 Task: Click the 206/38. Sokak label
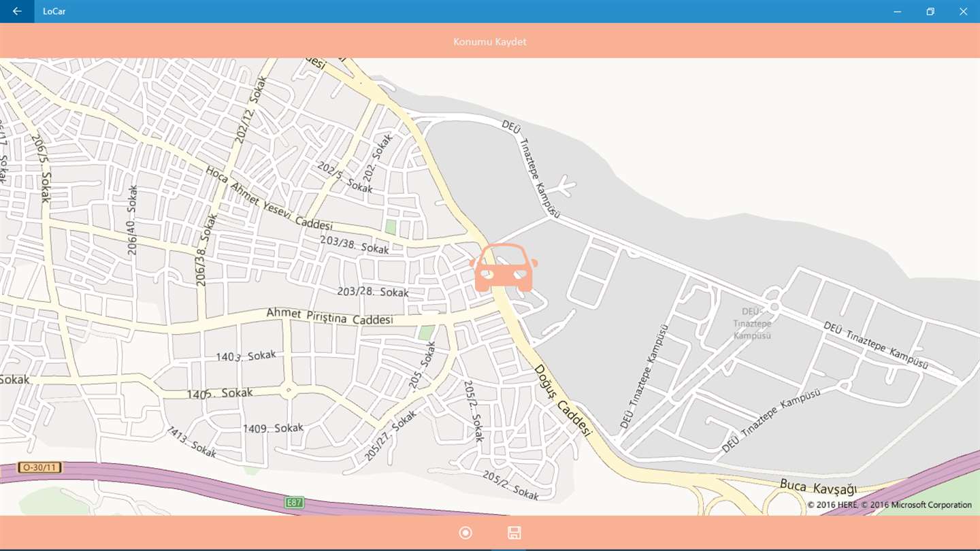(x=205, y=249)
